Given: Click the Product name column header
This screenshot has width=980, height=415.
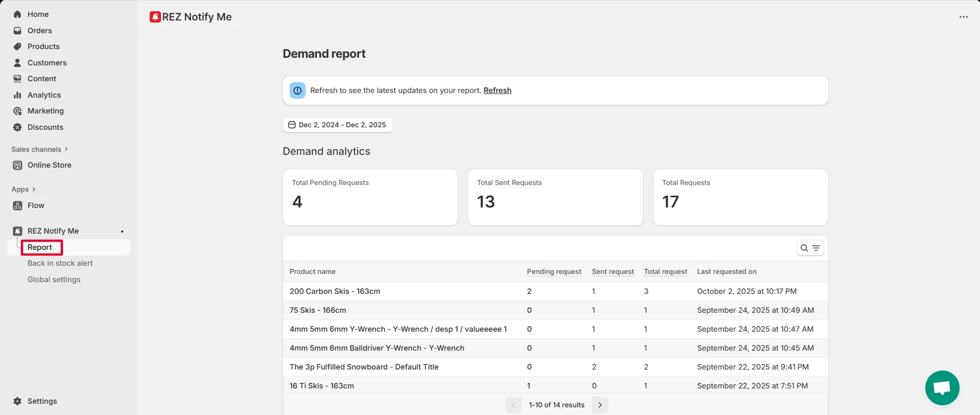Looking at the screenshot, I should coord(312,271).
